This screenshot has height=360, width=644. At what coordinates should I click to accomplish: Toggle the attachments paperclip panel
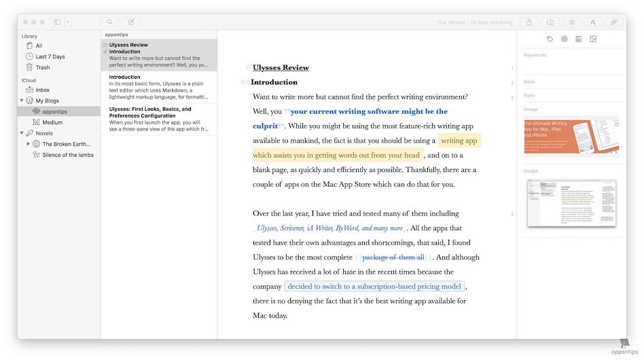pos(614,22)
